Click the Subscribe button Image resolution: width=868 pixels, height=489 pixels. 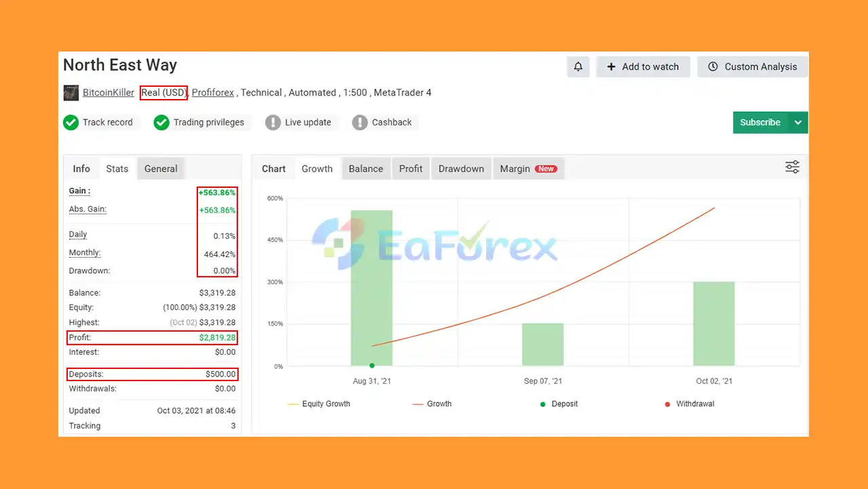tap(760, 123)
